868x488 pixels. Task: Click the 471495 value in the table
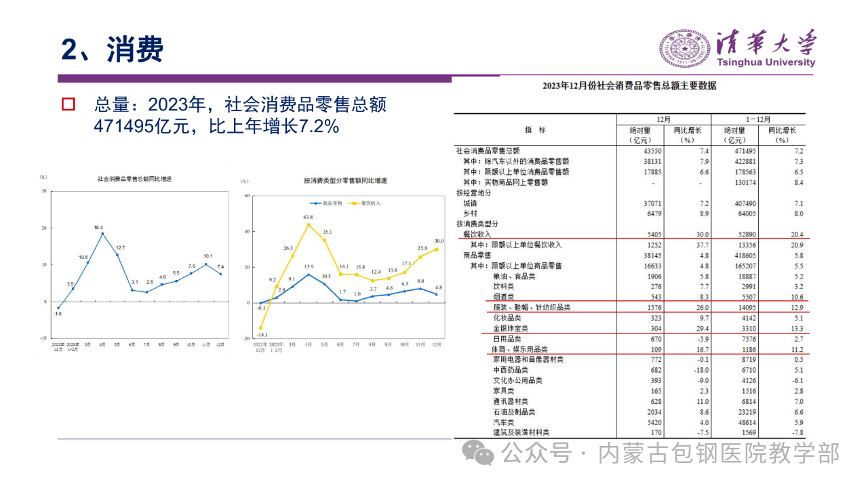(x=744, y=150)
